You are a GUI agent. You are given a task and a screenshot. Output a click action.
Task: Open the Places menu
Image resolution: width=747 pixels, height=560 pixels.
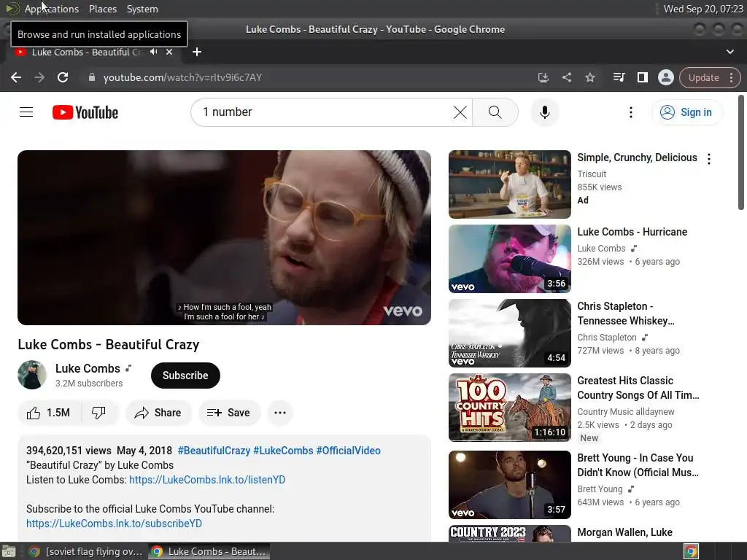tap(102, 9)
